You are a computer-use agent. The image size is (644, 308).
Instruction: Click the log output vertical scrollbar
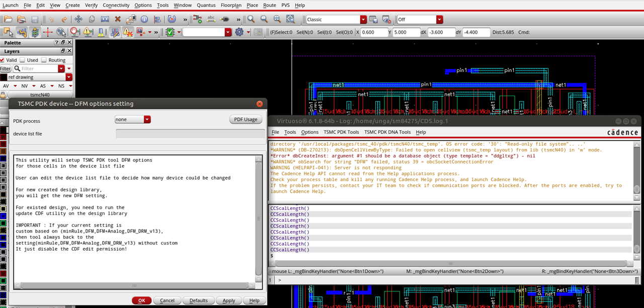coord(636,171)
